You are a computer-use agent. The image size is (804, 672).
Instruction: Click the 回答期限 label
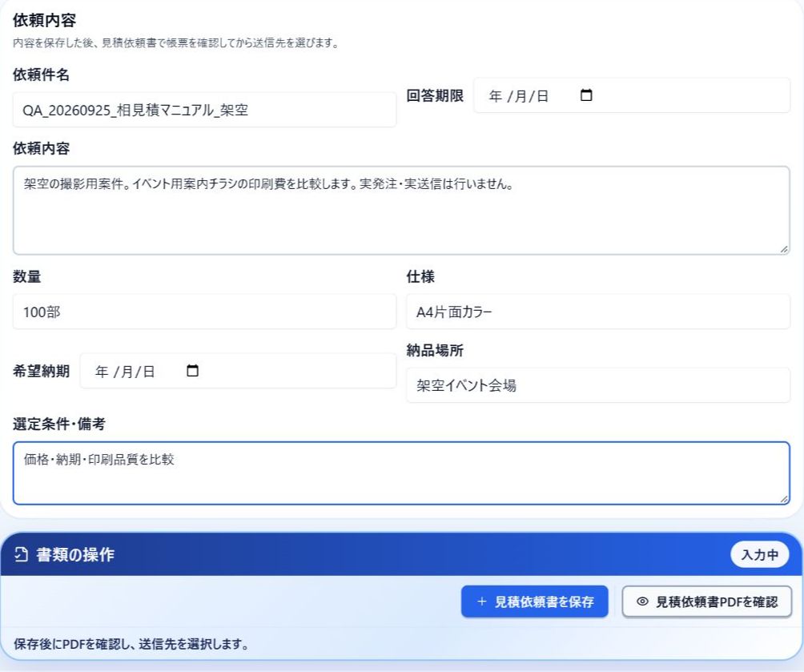[x=435, y=95]
